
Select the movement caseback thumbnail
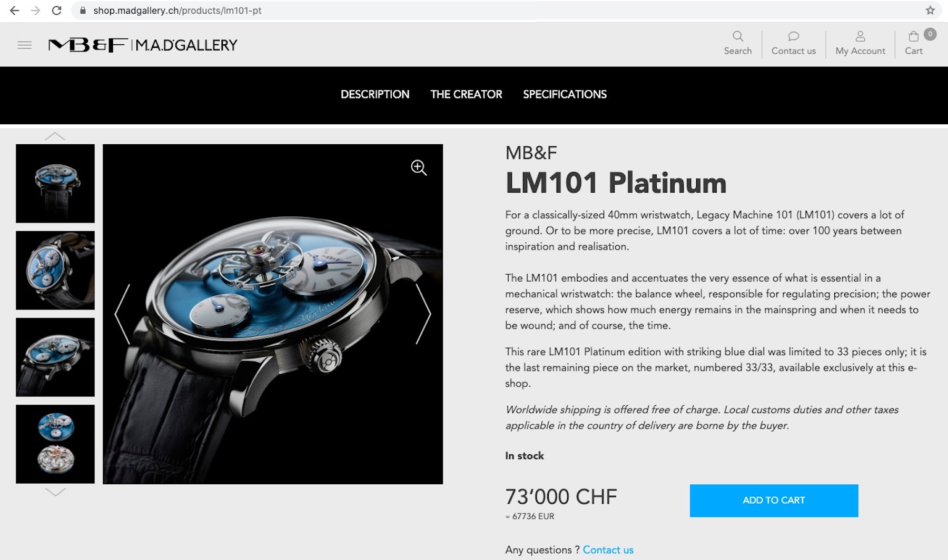(x=55, y=444)
